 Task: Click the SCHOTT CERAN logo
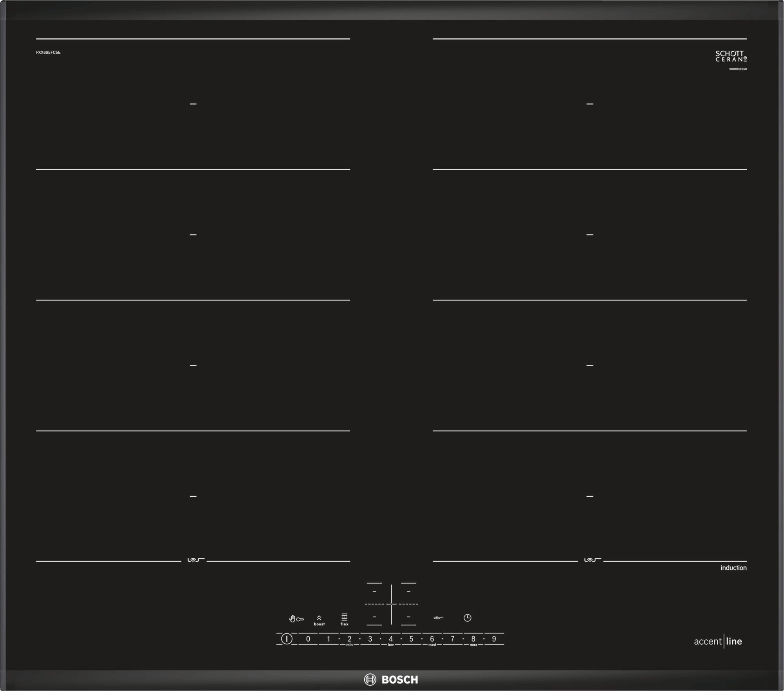click(x=731, y=56)
